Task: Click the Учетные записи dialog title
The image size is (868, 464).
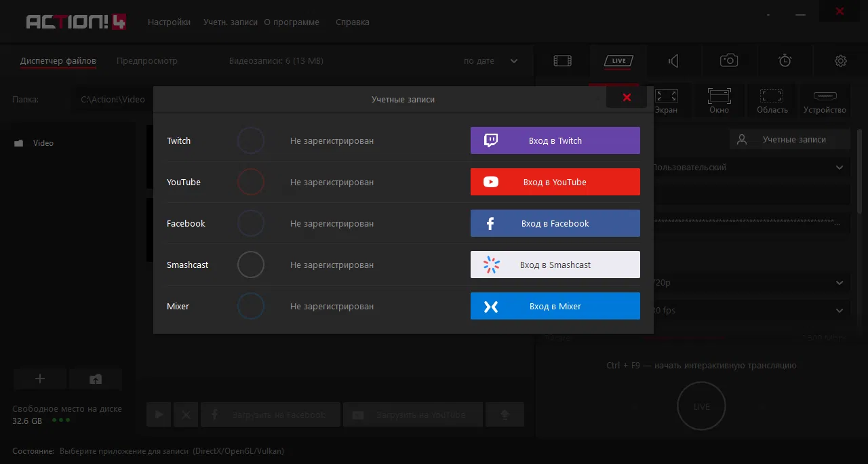Action: coord(403,99)
